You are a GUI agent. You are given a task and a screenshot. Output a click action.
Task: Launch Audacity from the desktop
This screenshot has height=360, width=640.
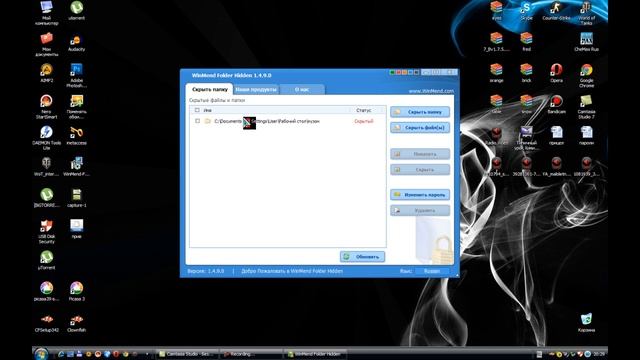click(76, 42)
